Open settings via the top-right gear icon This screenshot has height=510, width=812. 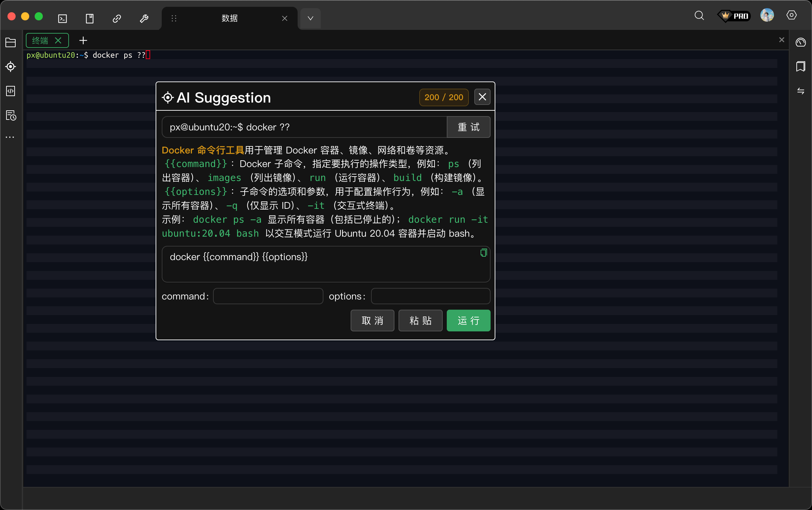(x=792, y=15)
